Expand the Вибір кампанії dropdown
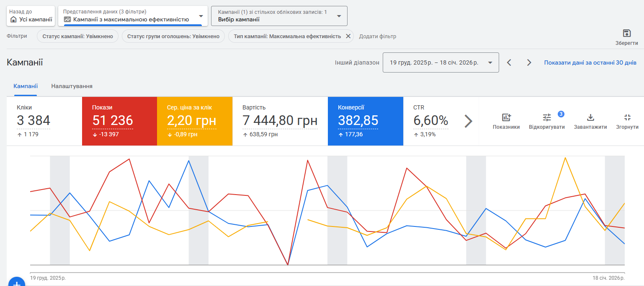Image resolution: width=644 pixels, height=286 pixels. [279, 16]
